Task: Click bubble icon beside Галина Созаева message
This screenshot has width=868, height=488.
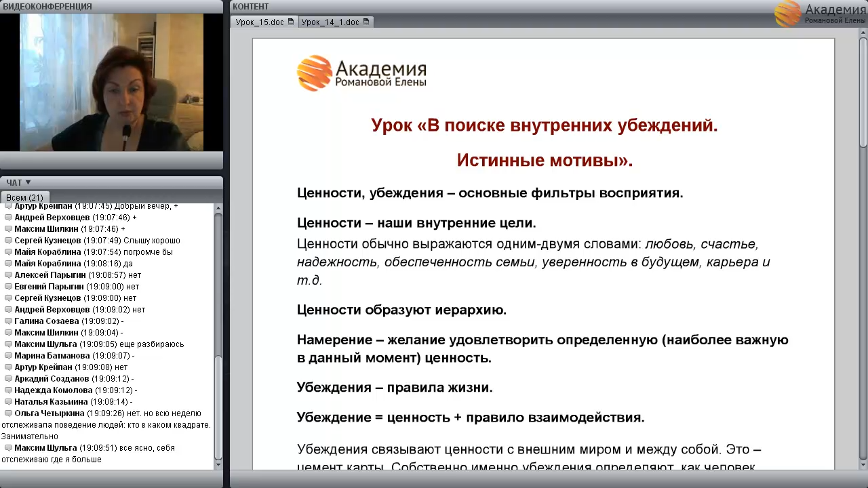Action: point(9,321)
